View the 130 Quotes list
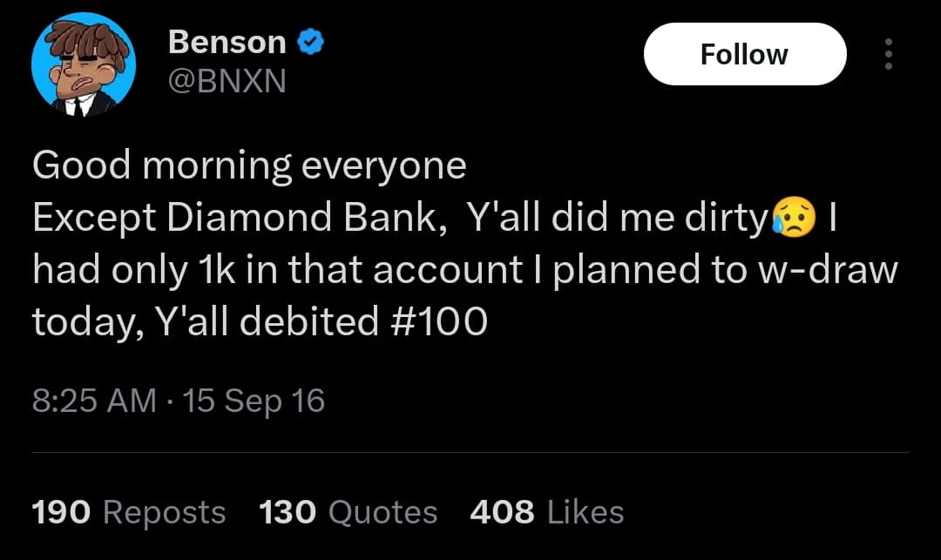 pos(348,512)
